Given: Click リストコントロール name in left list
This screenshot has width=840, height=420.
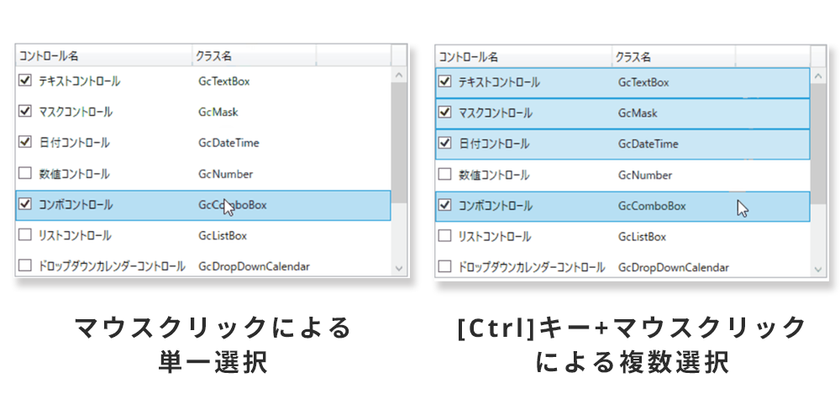Looking at the screenshot, I should click(74, 236).
